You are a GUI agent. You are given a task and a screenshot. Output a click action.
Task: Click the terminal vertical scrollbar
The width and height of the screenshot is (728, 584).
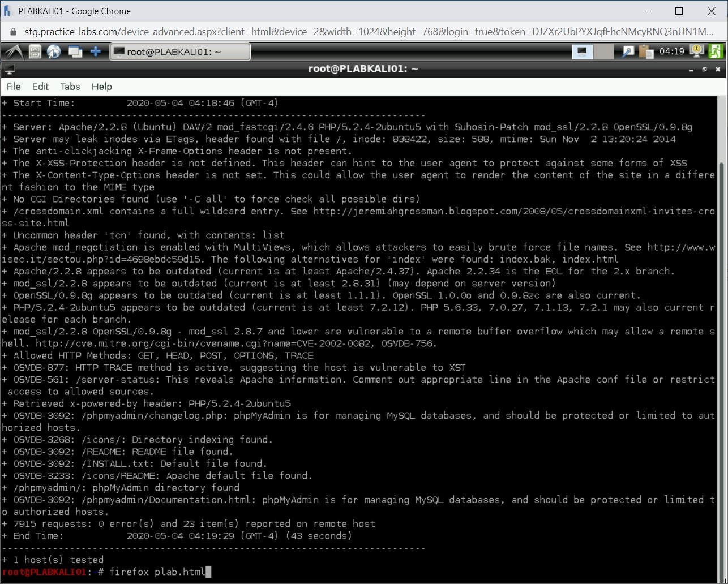722,340
